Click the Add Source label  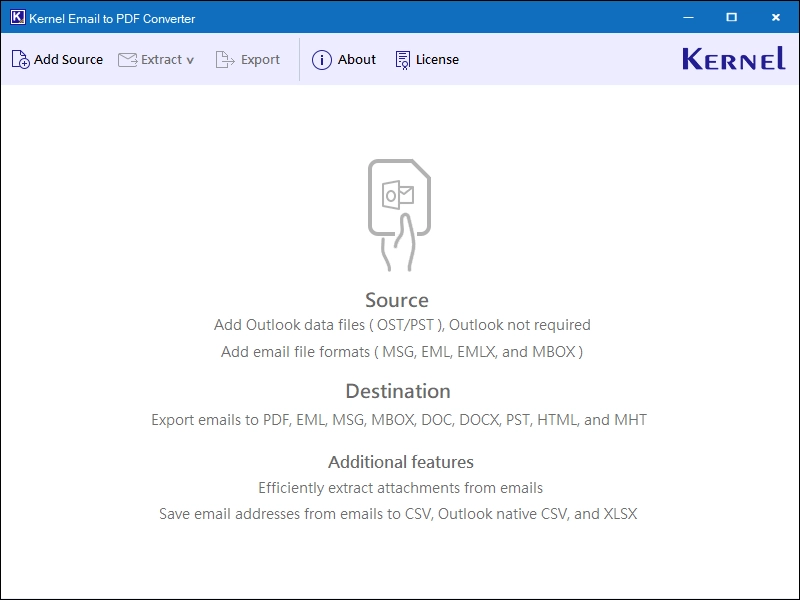click(x=68, y=60)
